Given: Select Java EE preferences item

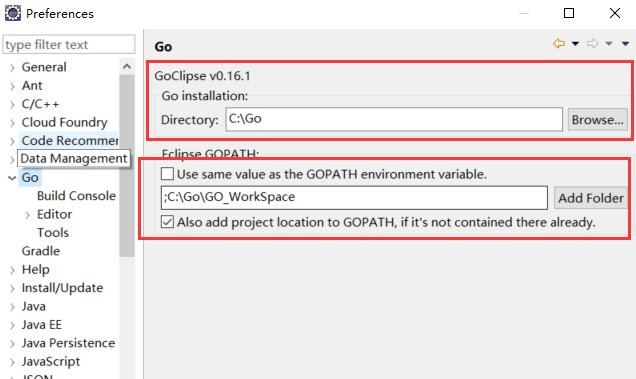Looking at the screenshot, I should point(41,324).
